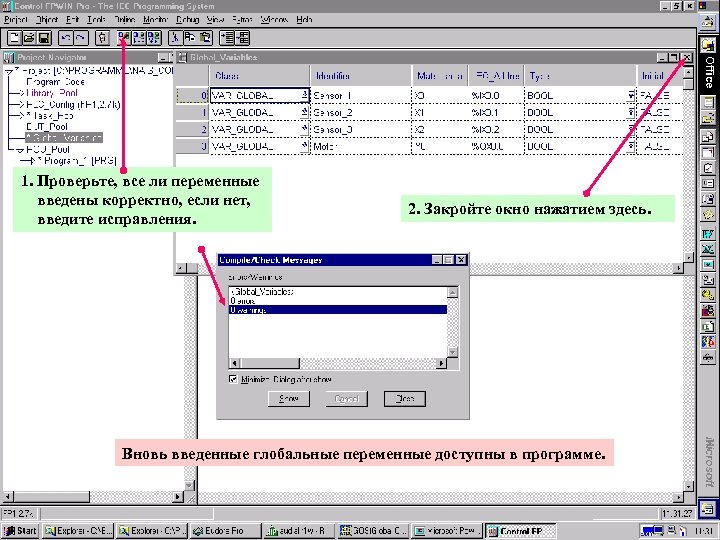Screen dimensions: 720x540
Task: Click the Global_Variables window title icon
Action: 183,57
